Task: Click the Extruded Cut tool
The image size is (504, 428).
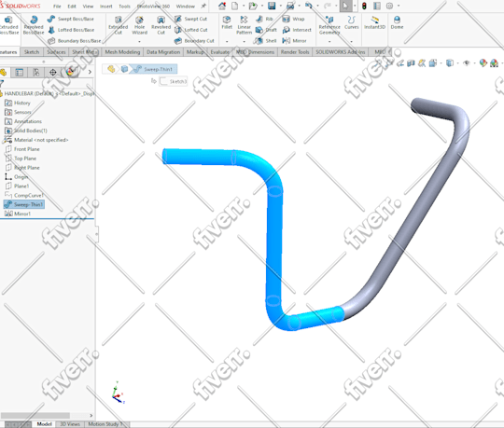Action: point(118,25)
